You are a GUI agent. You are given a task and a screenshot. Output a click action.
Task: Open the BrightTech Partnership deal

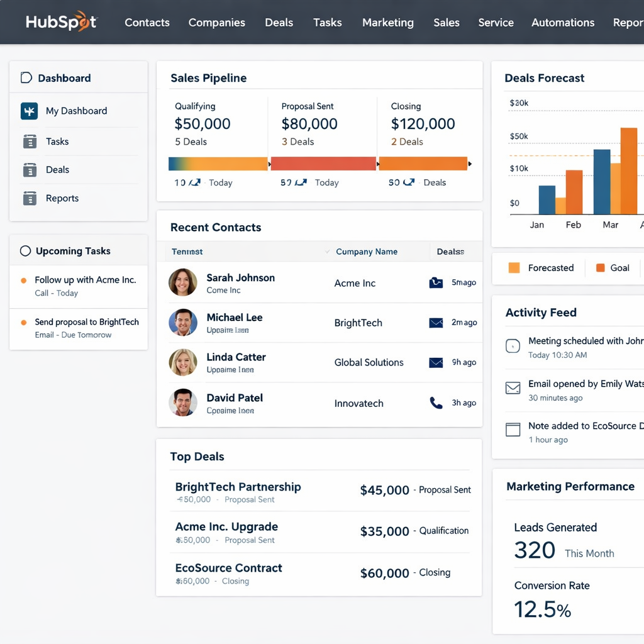pyautogui.click(x=238, y=487)
